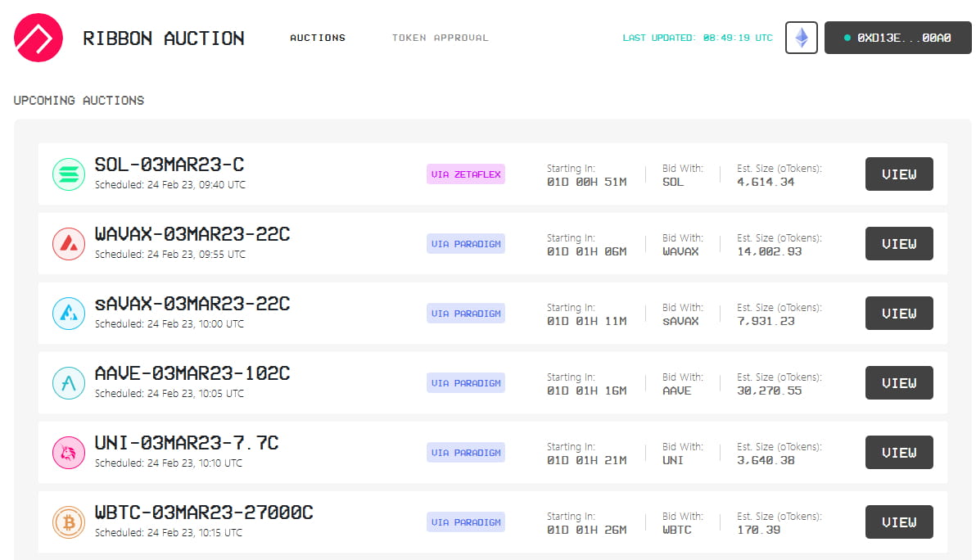Click the Upcoming Auctions heading
The width and height of the screenshot is (976, 560).
click(79, 101)
